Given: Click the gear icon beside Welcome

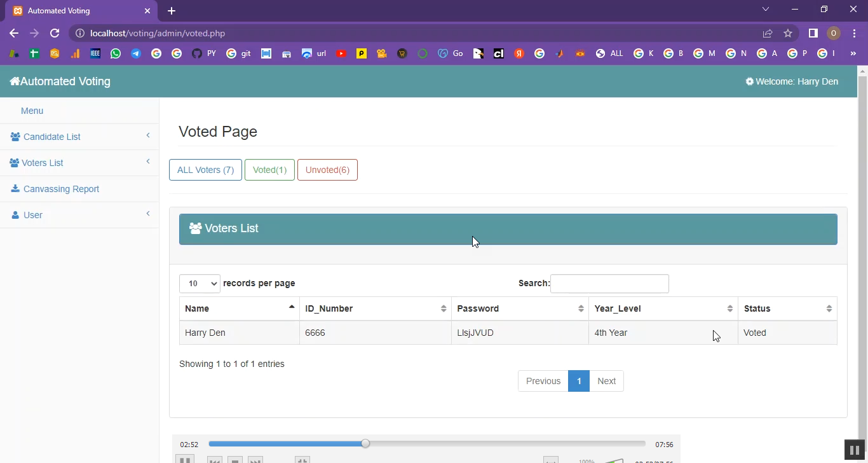Looking at the screenshot, I should point(750,81).
